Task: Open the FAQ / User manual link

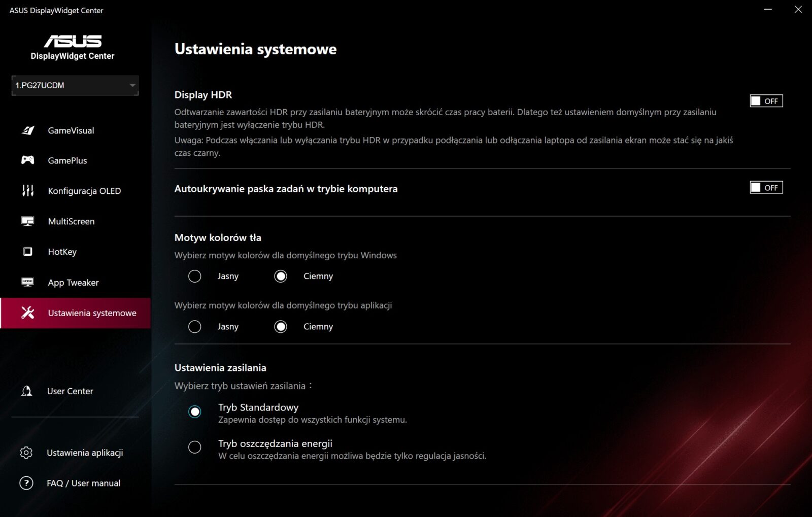Action: click(84, 483)
